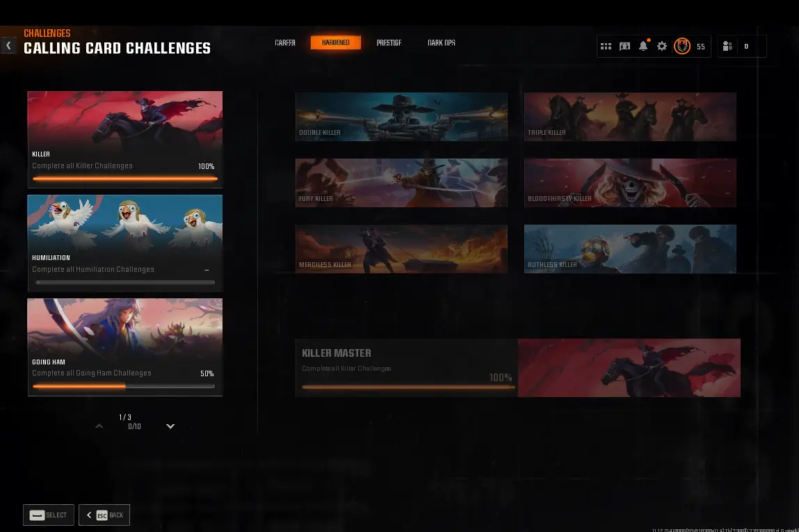Open the social party icon
Image resolution: width=799 pixels, height=532 pixels.
click(x=727, y=47)
